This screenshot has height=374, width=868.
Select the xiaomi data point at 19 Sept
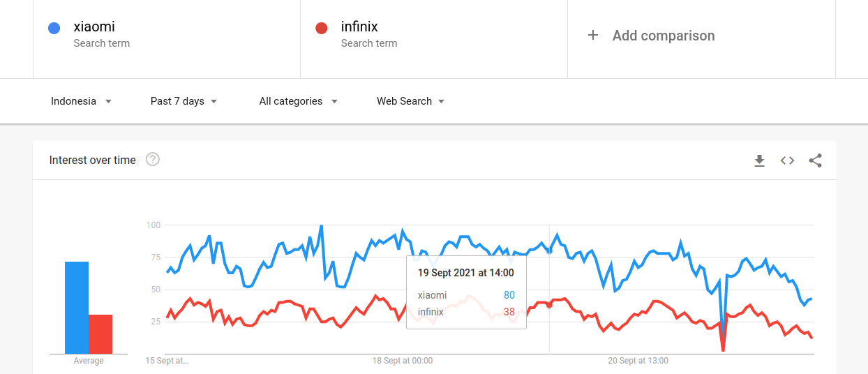549,250
